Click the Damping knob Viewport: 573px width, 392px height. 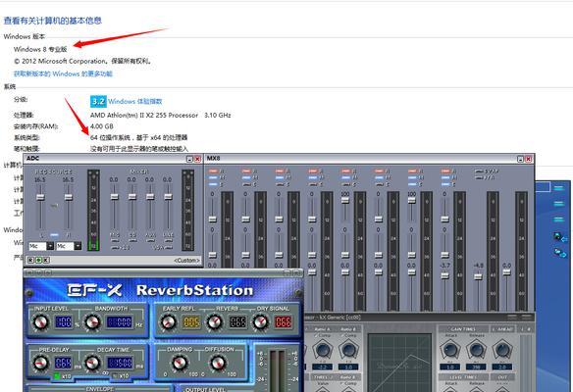179,363
